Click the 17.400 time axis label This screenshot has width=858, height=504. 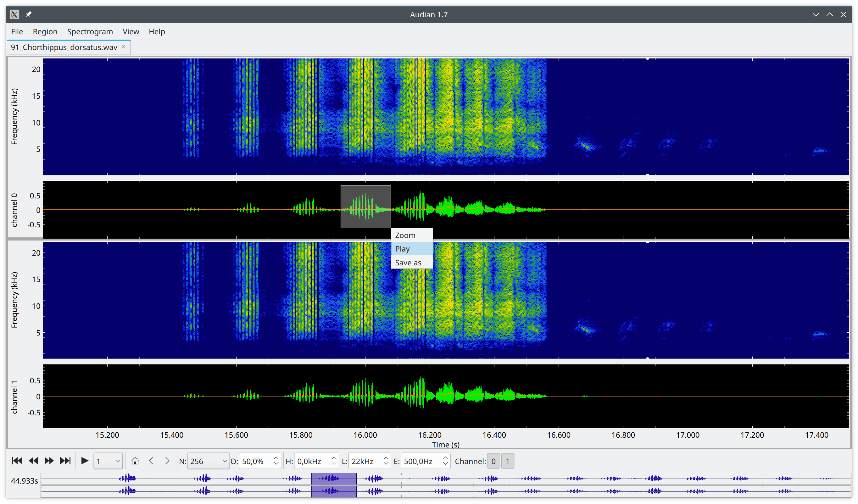point(817,435)
